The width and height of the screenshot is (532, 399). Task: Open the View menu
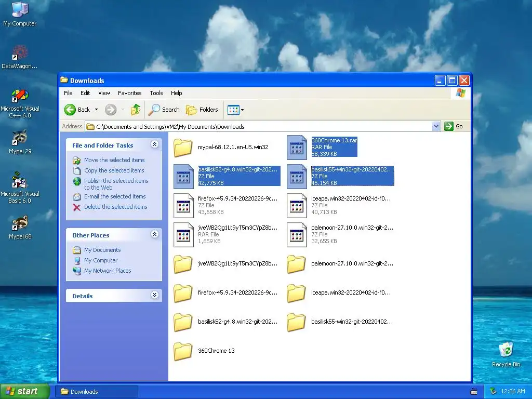[x=104, y=93]
